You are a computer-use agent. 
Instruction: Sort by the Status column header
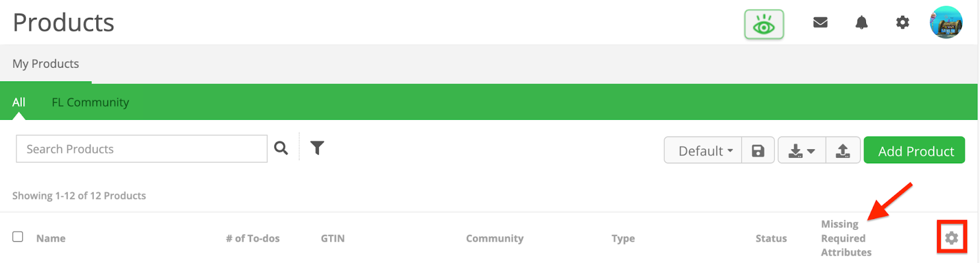pos(771,239)
